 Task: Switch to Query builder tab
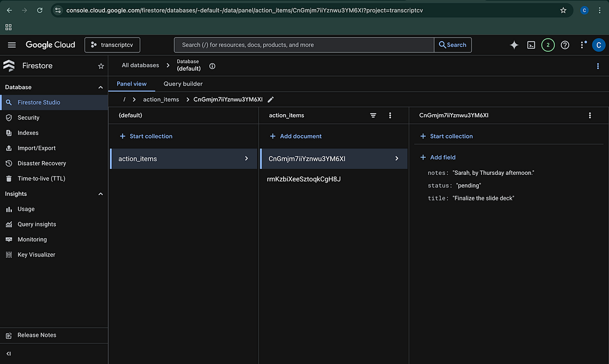point(183,84)
